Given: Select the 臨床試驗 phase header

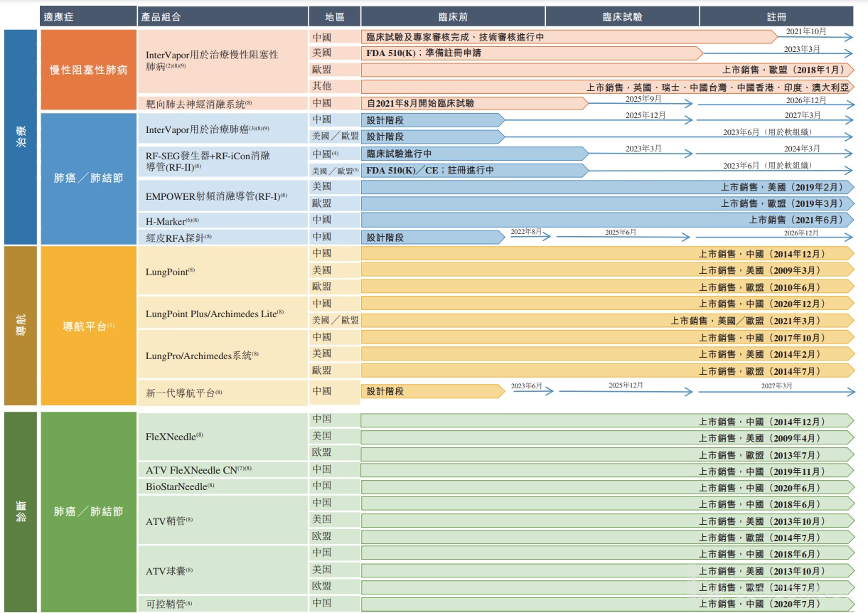Looking at the screenshot, I should (622, 16).
